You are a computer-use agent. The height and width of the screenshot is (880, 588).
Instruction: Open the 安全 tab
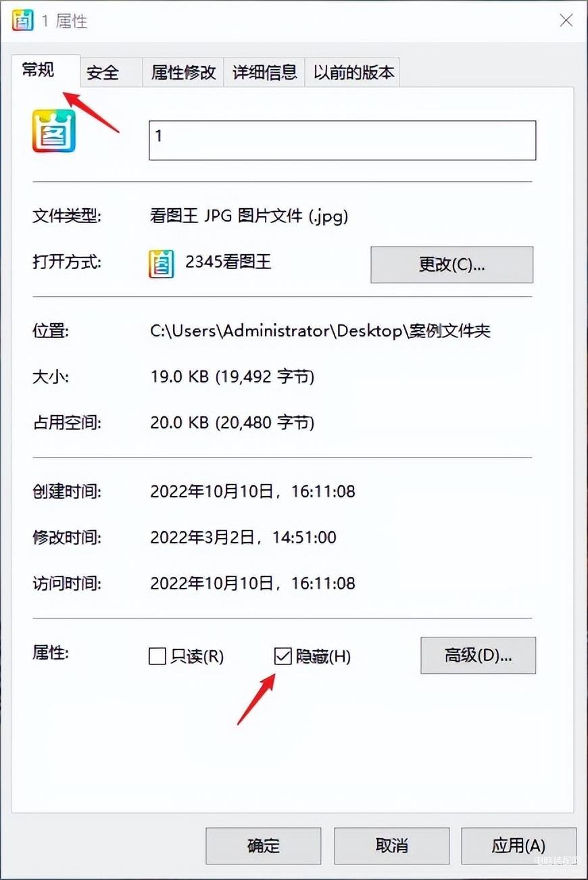103,72
